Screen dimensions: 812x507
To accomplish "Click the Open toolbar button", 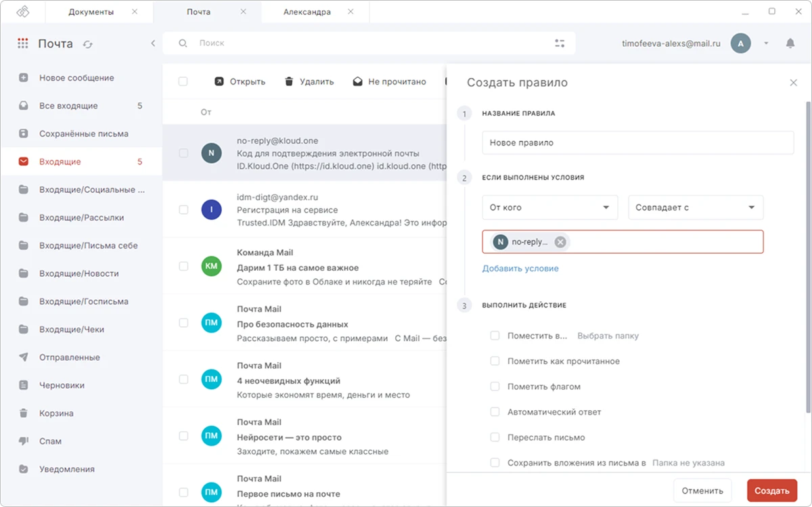I will [x=240, y=82].
